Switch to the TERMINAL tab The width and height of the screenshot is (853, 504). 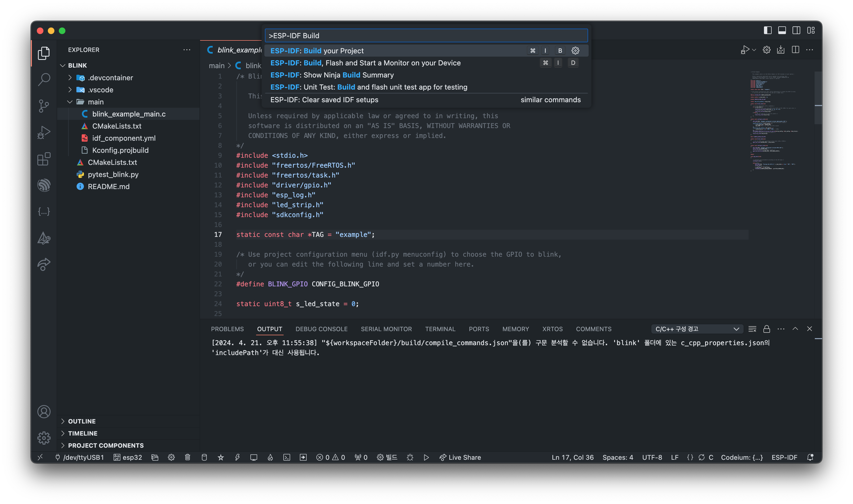tap(440, 329)
